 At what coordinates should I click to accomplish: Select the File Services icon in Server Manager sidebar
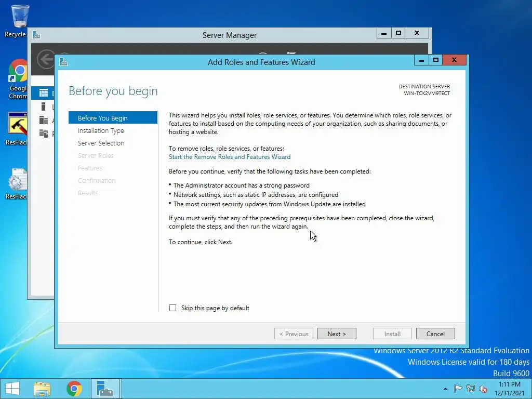44,134
